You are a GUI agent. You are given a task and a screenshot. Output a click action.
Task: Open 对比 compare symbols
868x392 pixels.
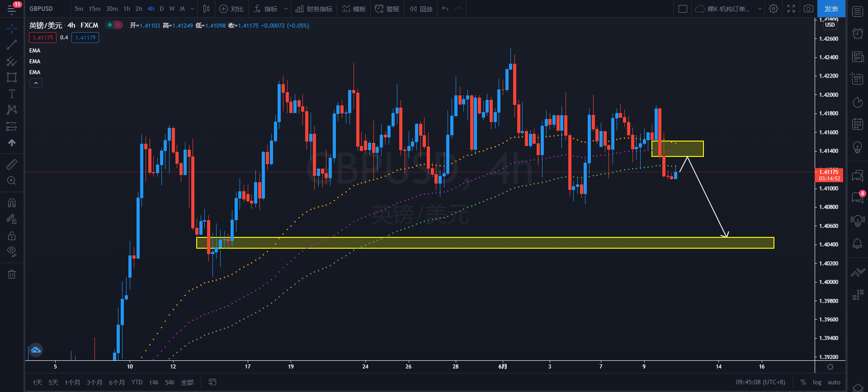[x=231, y=9]
